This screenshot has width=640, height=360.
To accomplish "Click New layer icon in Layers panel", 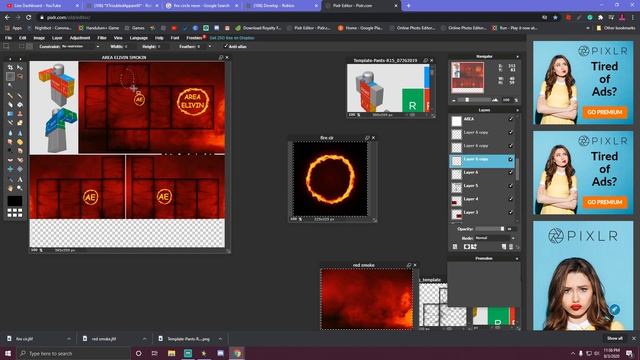I will coord(504,247).
